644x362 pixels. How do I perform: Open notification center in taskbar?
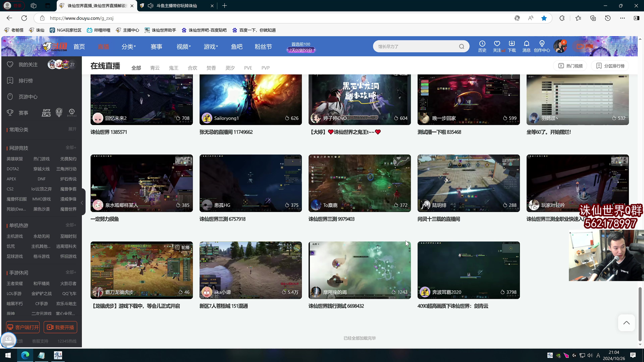(x=633, y=355)
